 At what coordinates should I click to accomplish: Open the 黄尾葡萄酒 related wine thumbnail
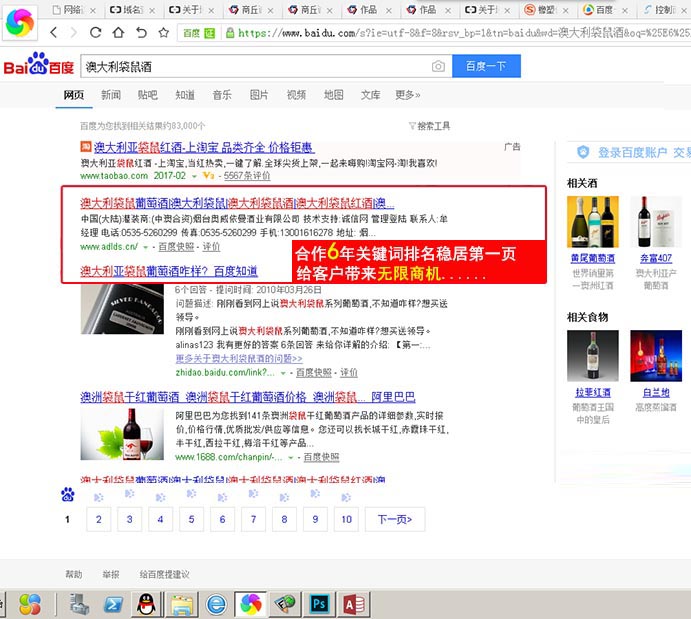point(593,222)
